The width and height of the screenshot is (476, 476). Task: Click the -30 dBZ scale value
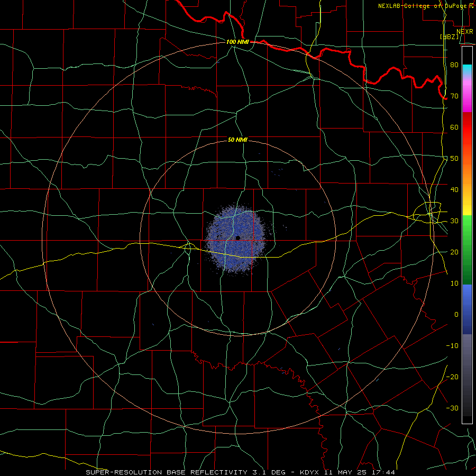[452, 408]
